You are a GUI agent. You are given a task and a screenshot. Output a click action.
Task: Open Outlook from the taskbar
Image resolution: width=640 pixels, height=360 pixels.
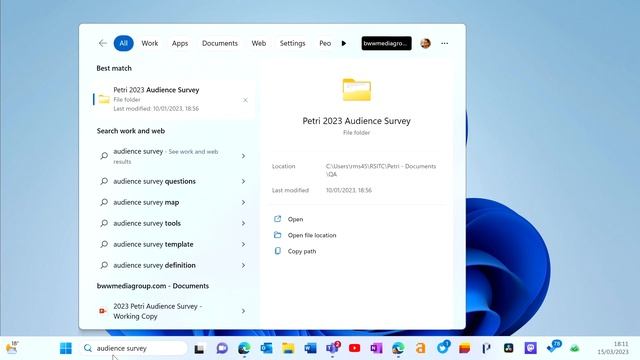tap(266, 348)
